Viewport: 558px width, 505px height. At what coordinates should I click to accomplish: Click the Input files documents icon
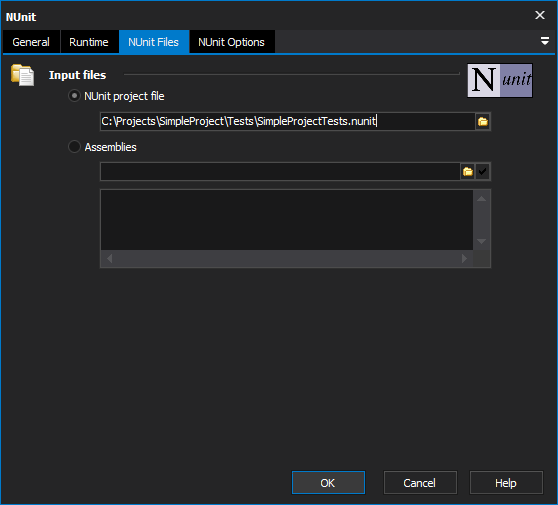[22, 75]
